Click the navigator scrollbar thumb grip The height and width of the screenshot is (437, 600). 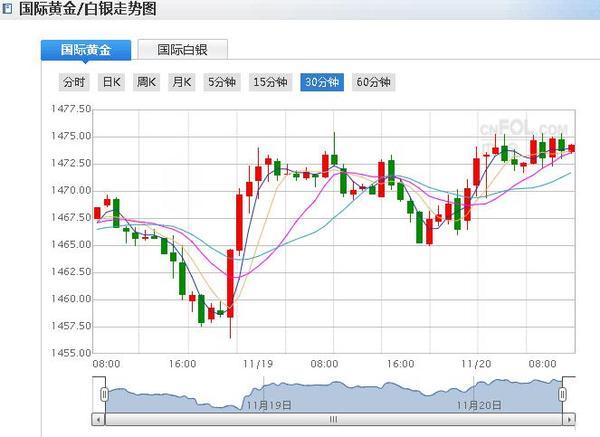[334, 419]
